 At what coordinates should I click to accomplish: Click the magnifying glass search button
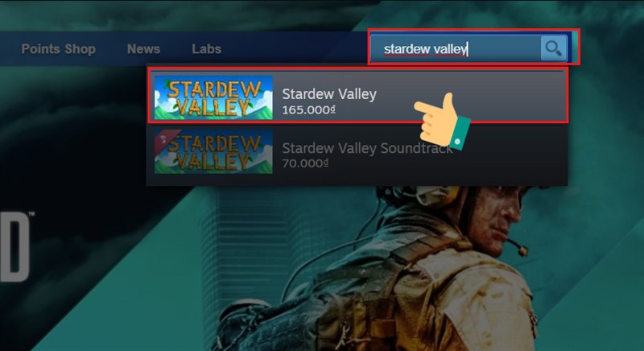[554, 48]
